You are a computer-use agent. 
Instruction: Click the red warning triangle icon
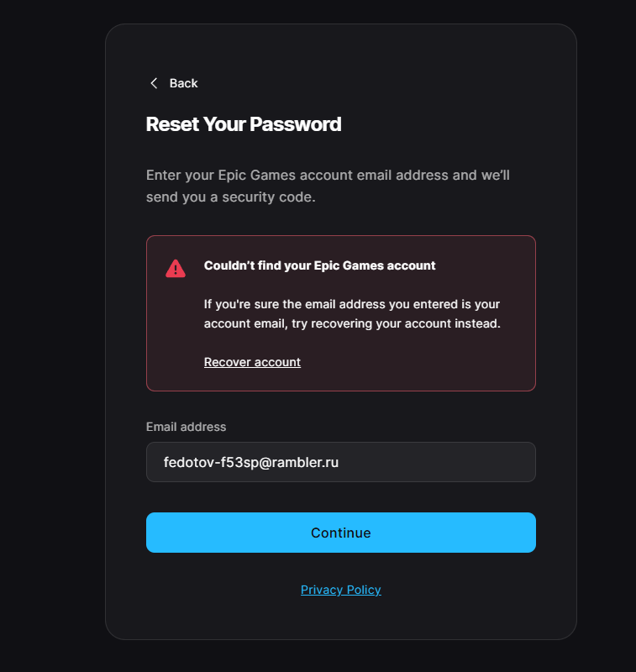[x=176, y=269]
